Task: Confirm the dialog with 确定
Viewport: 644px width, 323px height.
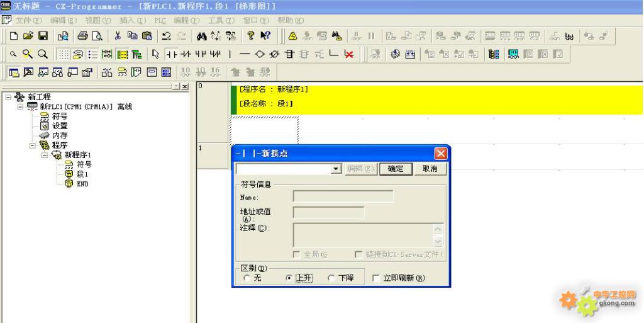Action: click(x=396, y=169)
